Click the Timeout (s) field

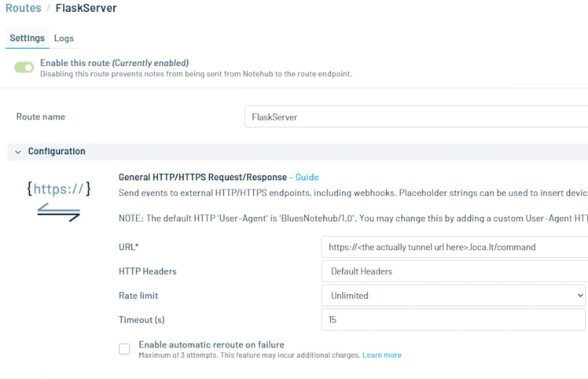tap(454, 320)
